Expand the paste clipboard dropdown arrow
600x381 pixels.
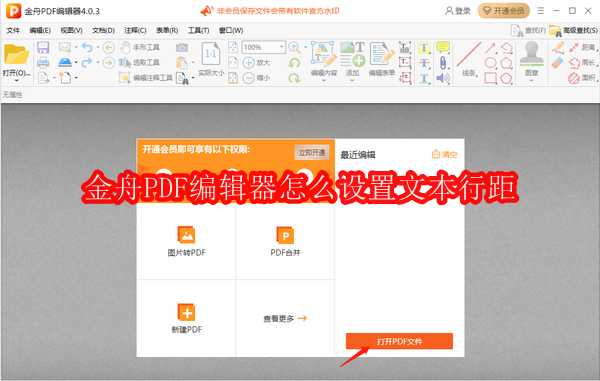coord(193,62)
